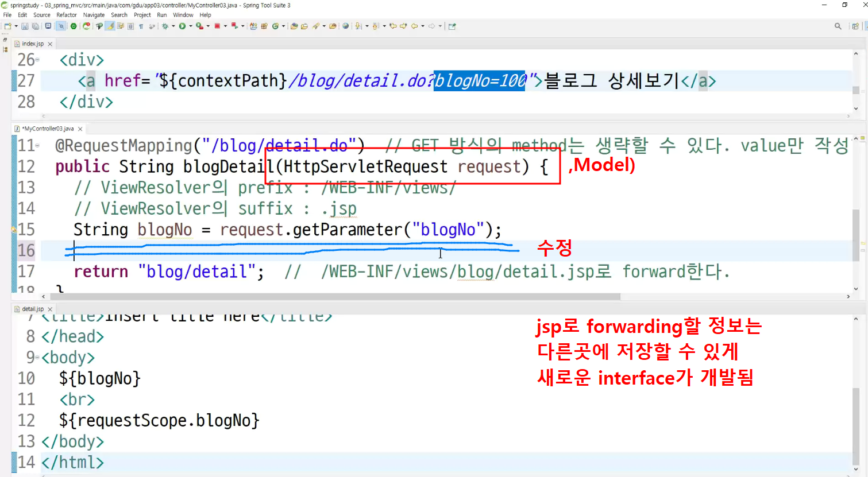Open the Project menu
868x477 pixels.
coord(142,15)
